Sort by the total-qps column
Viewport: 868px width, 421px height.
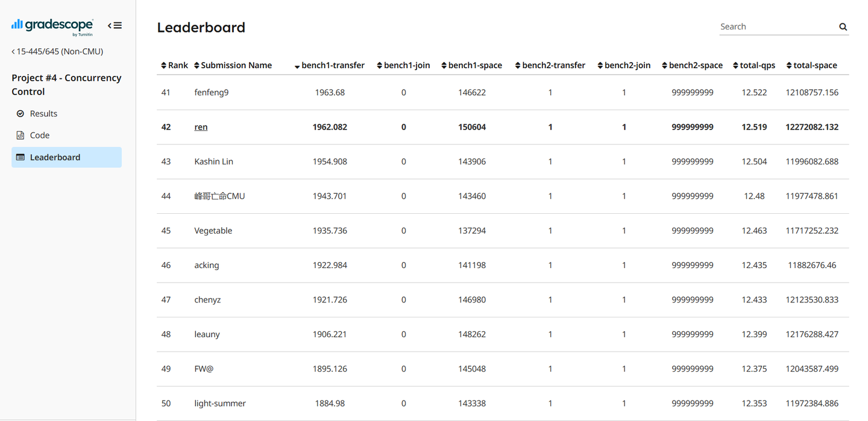tap(758, 66)
